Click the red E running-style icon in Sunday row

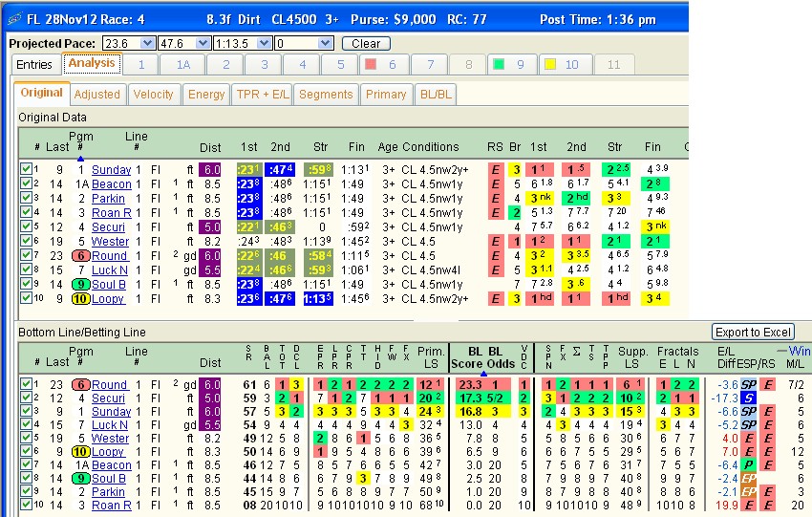[x=496, y=169]
